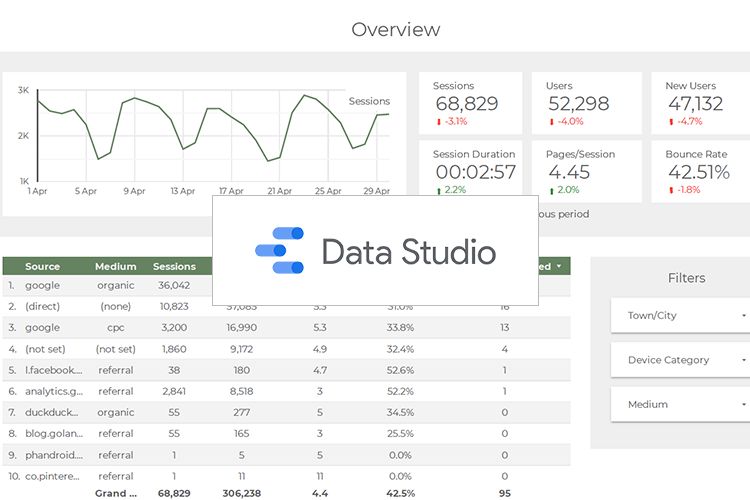The image size is (750, 500).
Task: Sort table by Source column header
Action: (42, 267)
